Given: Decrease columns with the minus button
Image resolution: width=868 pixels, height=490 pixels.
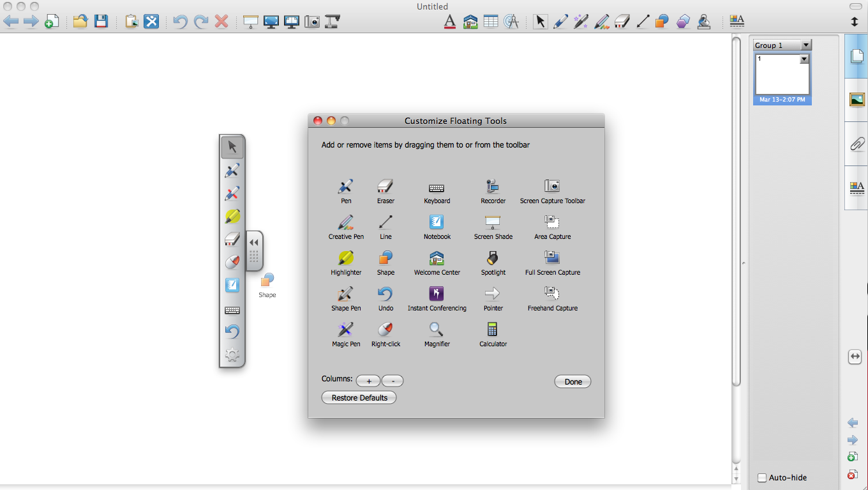Looking at the screenshot, I should click(x=393, y=381).
